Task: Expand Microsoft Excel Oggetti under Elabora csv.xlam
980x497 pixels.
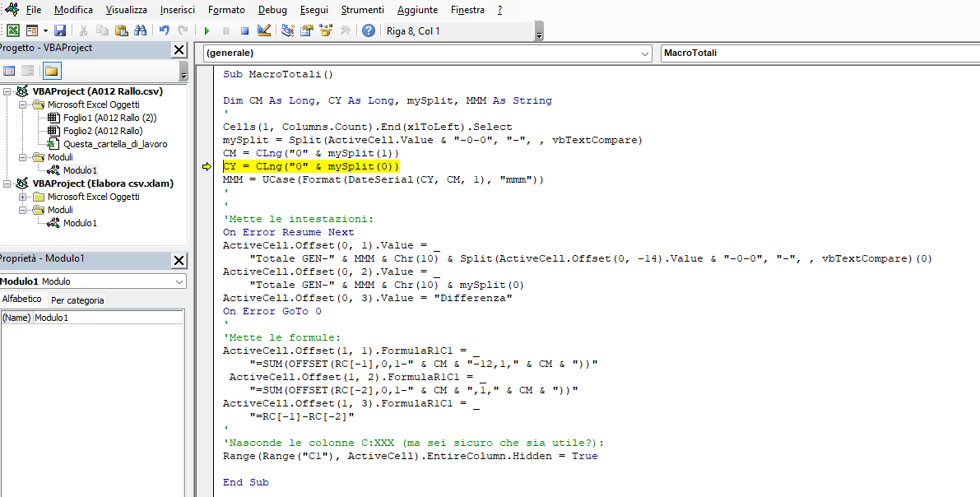Action: point(22,197)
